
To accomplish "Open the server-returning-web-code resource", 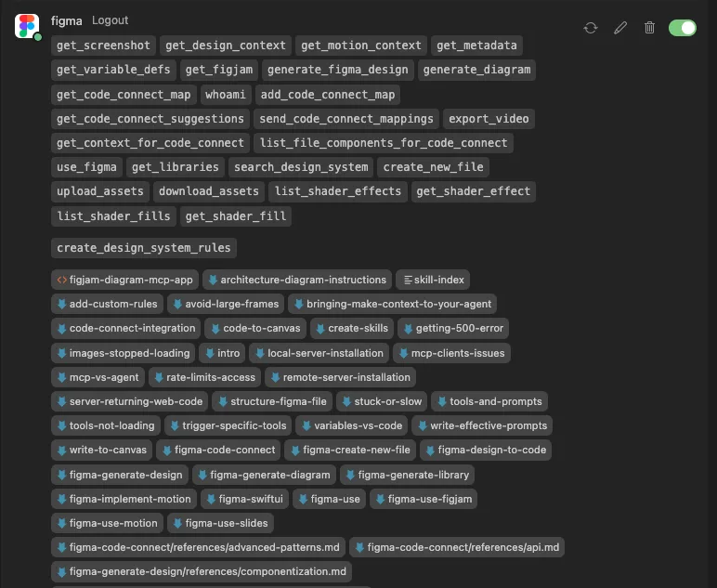I will click(x=129, y=402).
